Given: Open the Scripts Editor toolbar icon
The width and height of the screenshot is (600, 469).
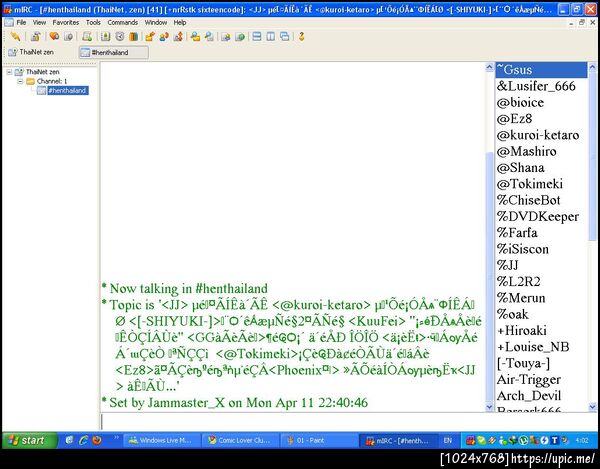Looking at the screenshot, I should click(87, 37).
